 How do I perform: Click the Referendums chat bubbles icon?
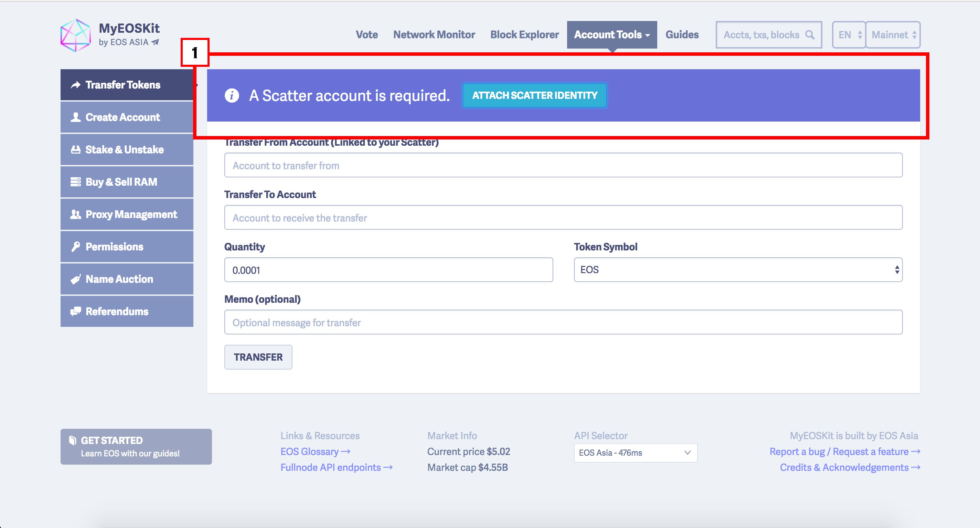[x=76, y=311]
